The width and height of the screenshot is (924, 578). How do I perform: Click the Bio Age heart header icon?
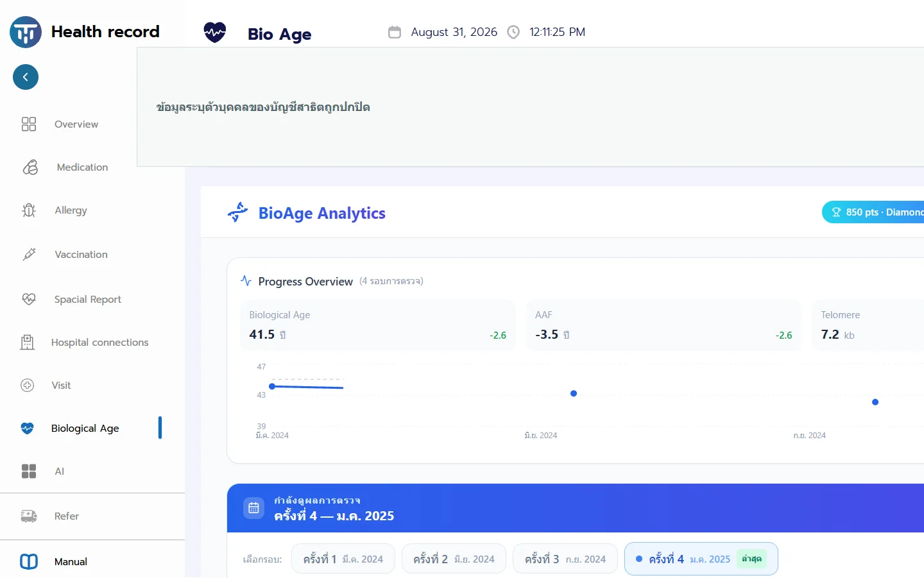tap(215, 32)
